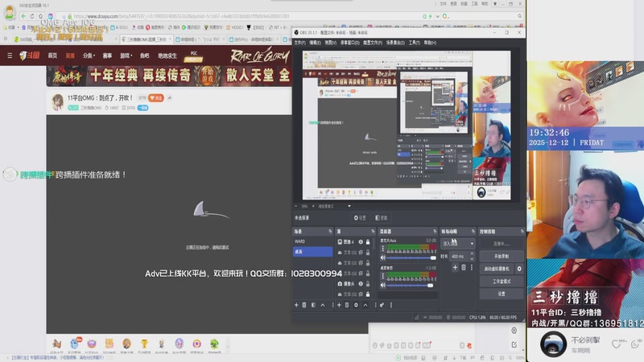Open the transitions dock three-dot menu
Viewport: 644px width, 362px height.
pyautogui.click(x=472, y=268)
